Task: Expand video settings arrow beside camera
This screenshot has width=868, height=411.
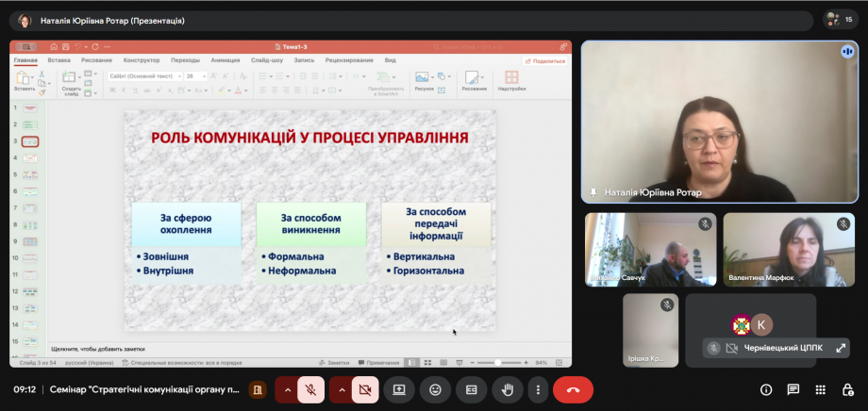Action: 342,389
